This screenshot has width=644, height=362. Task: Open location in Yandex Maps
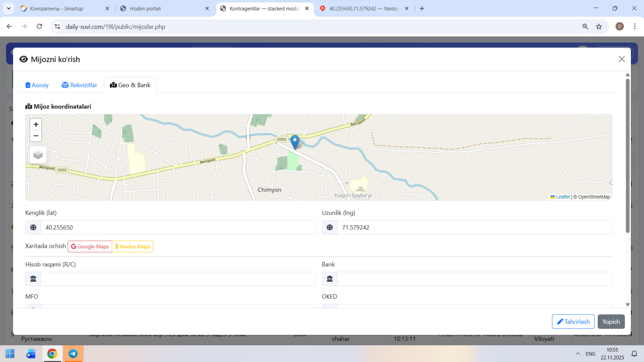click(133, 246)
